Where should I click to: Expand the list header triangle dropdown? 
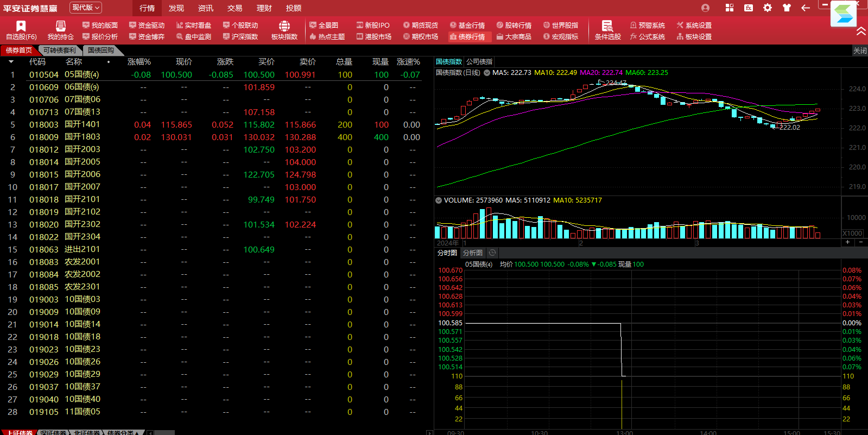pyautogui.click(x=11, y=62)
